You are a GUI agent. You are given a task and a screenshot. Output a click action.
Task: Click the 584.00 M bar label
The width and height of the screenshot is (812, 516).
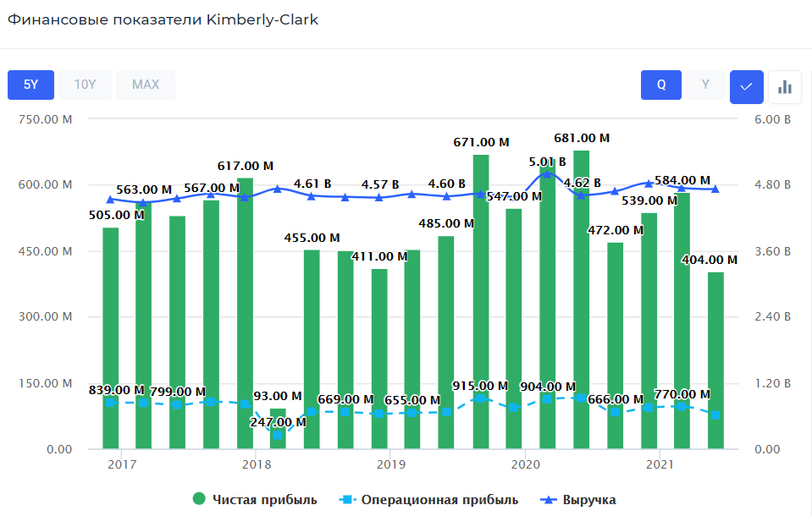(x=682, y=181)
